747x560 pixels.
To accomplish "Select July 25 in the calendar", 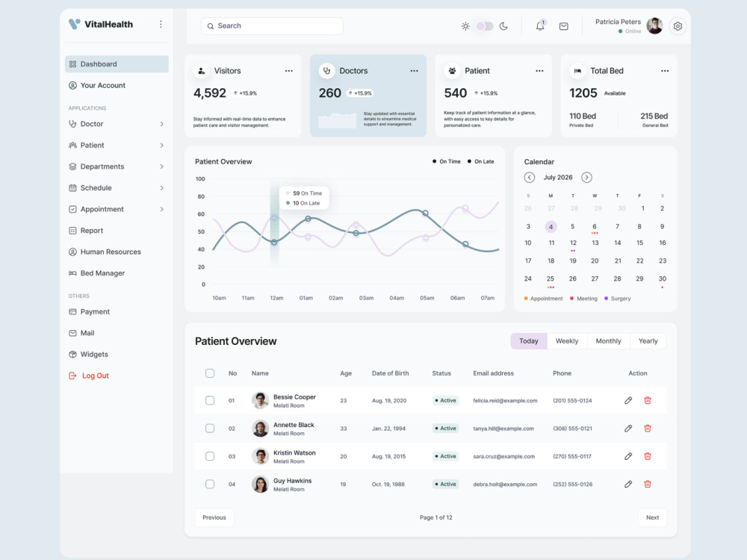I will point(551,279).
